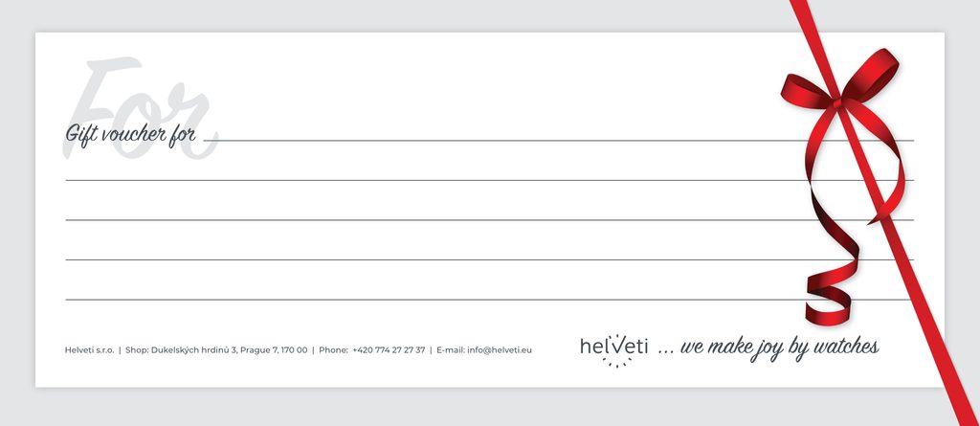Click the Helveti logo wordmark

tap(613, 346)
